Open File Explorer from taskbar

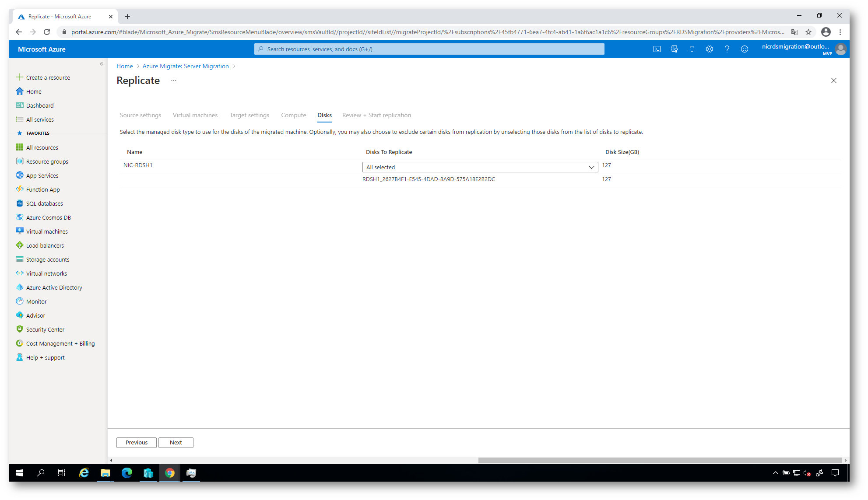click(105, 473)
